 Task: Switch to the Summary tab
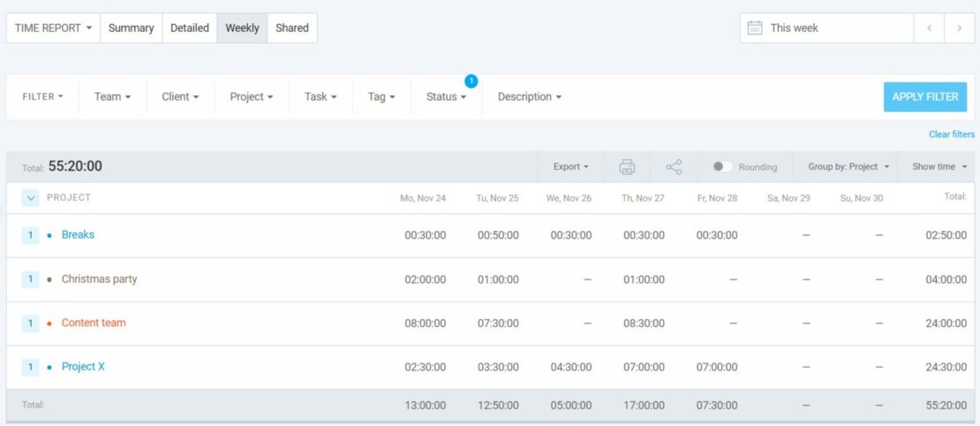[x=131, y=28]
